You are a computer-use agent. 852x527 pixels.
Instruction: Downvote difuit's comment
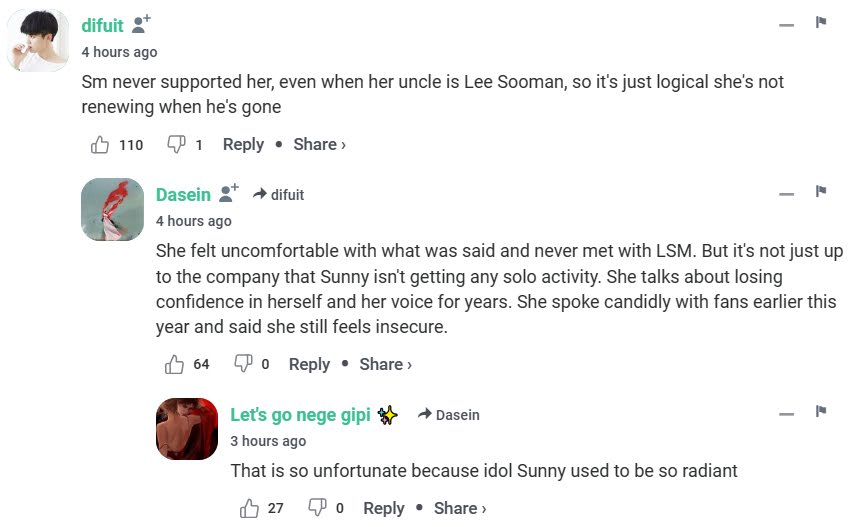(x=176, y=145)
